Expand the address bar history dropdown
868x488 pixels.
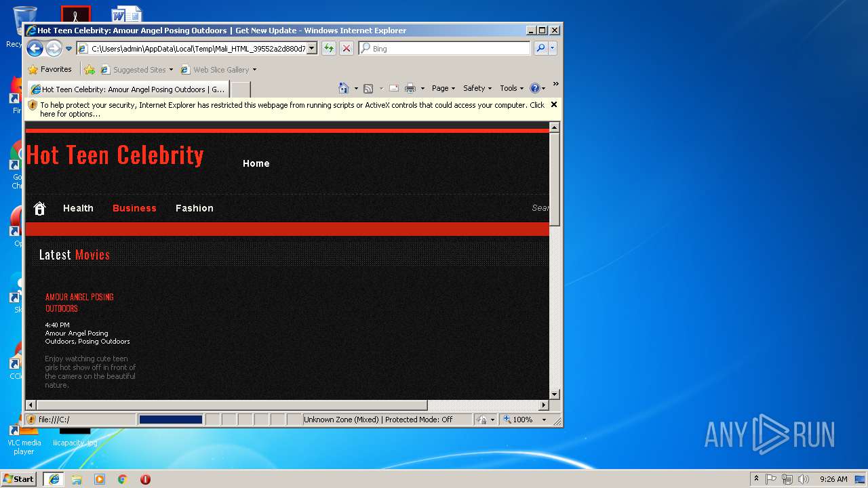[312, 49]
